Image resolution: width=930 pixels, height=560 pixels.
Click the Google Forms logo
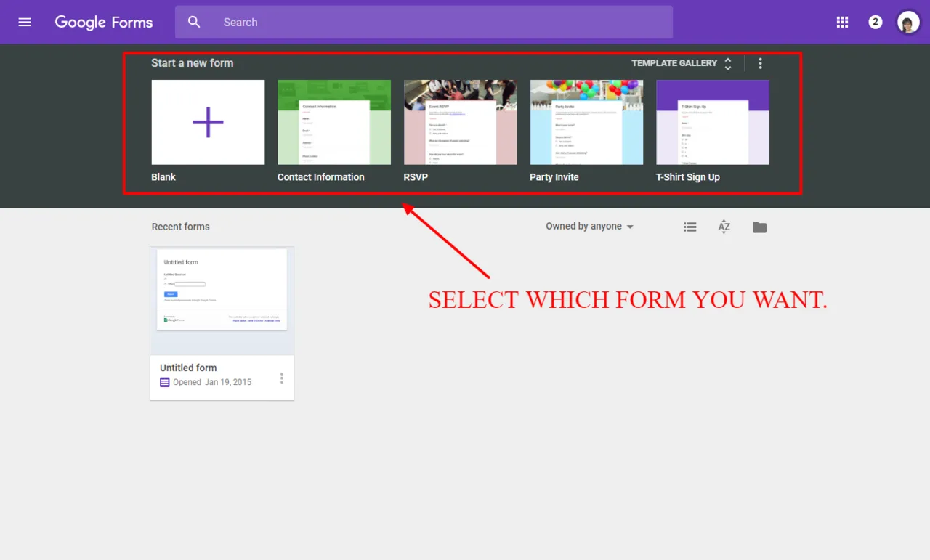pyautogui.click(x=104, y=22)
